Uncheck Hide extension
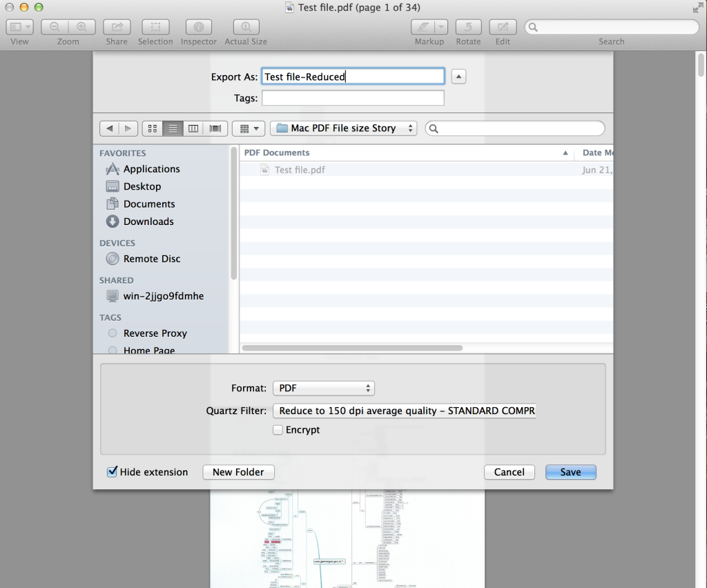This screenshot has height=588, width=707. (x=112, y=472)
